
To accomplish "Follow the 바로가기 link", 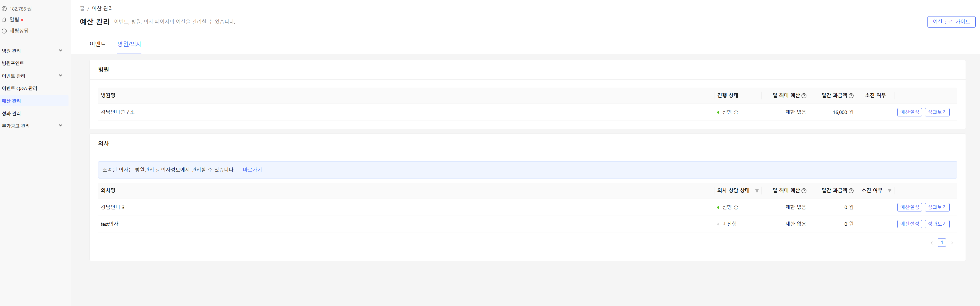I will 252,170.
